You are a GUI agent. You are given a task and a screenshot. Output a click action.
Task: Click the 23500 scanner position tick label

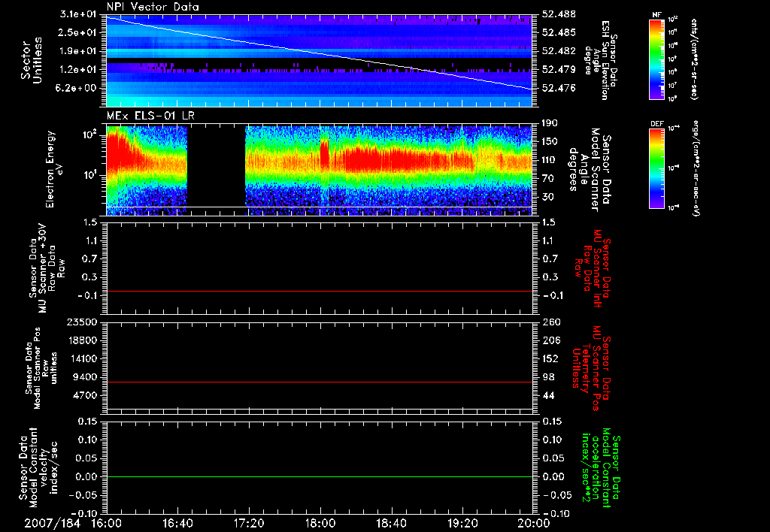82,322
